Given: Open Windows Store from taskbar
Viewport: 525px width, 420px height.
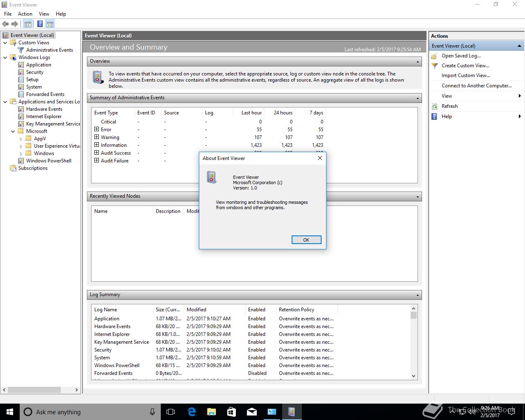Looking at the screenshot, I should [x=232, y=412].
